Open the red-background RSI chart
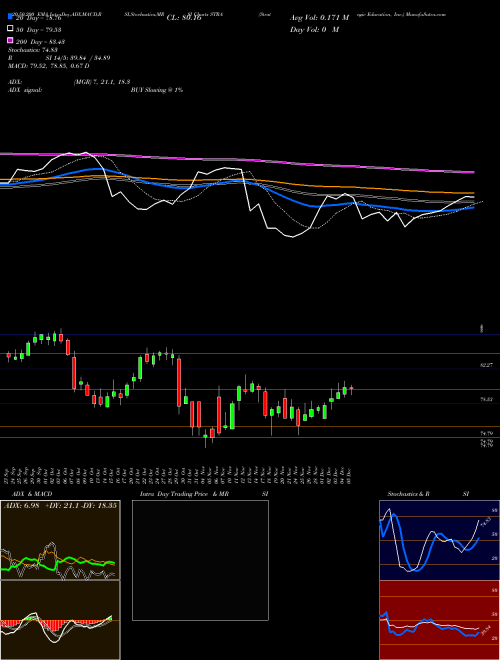Screen dimensions: 500x660 pos(439,620)
